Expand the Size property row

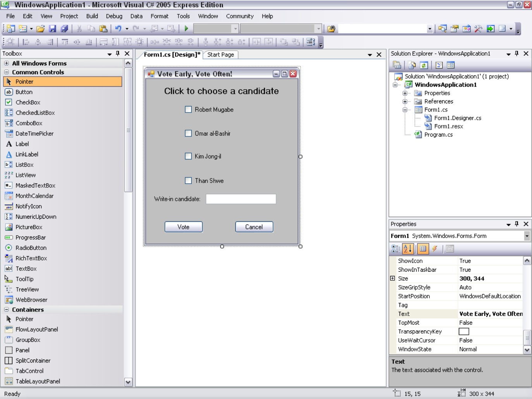[x=393, y=278]
